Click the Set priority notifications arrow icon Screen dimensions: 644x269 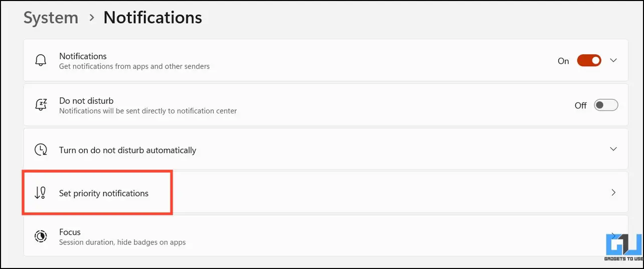41,193
